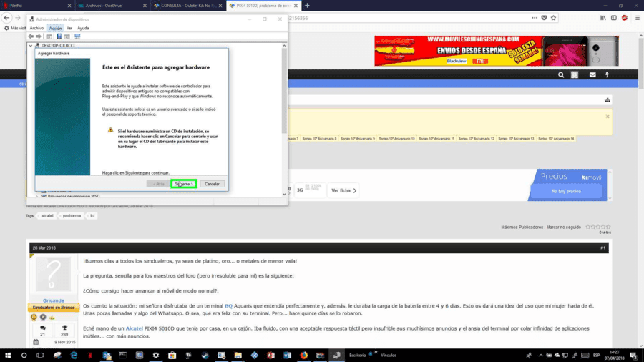Bookmark this page with the star icon
Screen dimensions: 644x362
553,18
